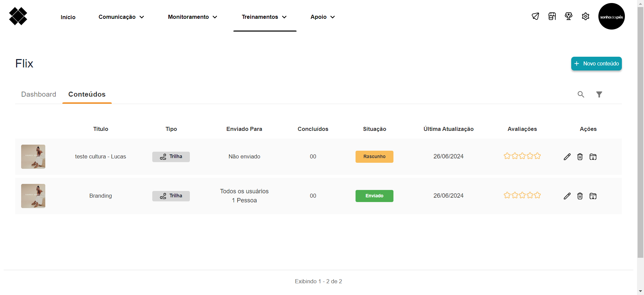The height and width of the screenshot is (295, 644).
Task: Click the Ações column header
Action: 588,129
